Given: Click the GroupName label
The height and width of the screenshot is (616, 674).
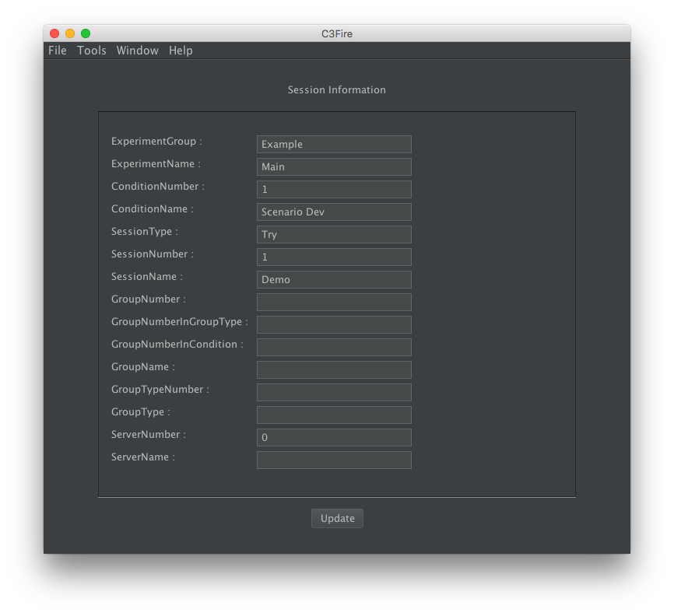Looking at the screenshot, I should coord(142,367).
